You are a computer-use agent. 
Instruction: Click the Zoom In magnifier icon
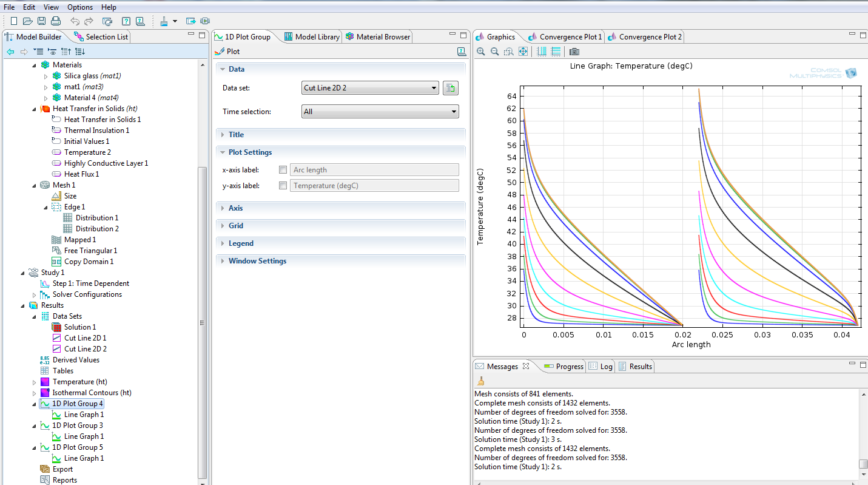481,52
